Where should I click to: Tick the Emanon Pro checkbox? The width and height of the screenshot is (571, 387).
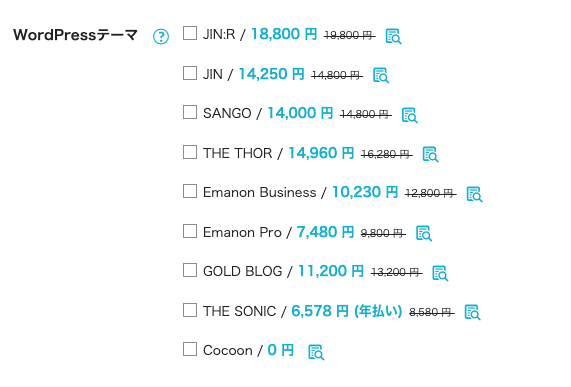[x=190, y=231]
